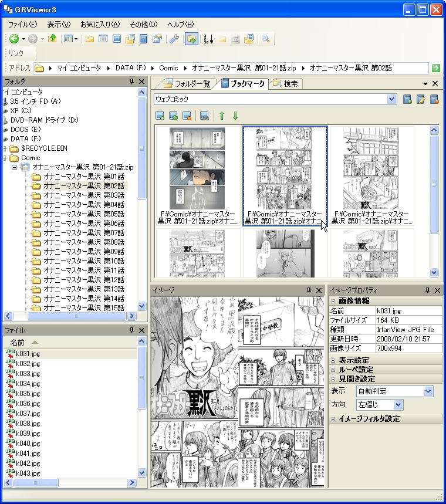
Task: Edit bookmark book pencil icon
Action: pyautogui.click(x=421, y=99)
